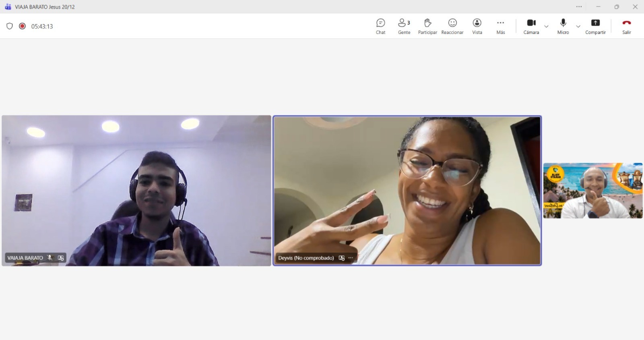Click the shield security icon
644x340 pixels.
point(10,26)
